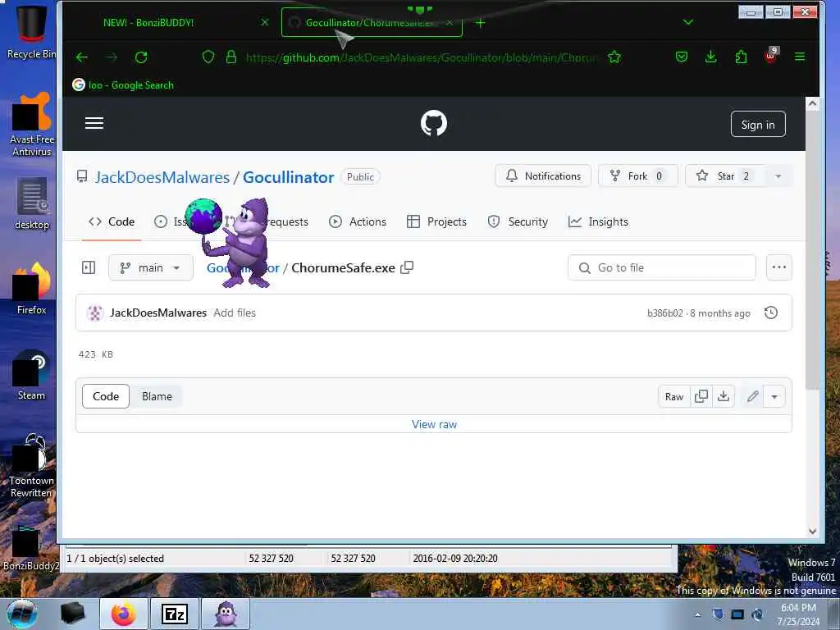The height and width of the screenshot is (630, 840).
Task: Copy raw file contents icon
Action: coord(701,396)
